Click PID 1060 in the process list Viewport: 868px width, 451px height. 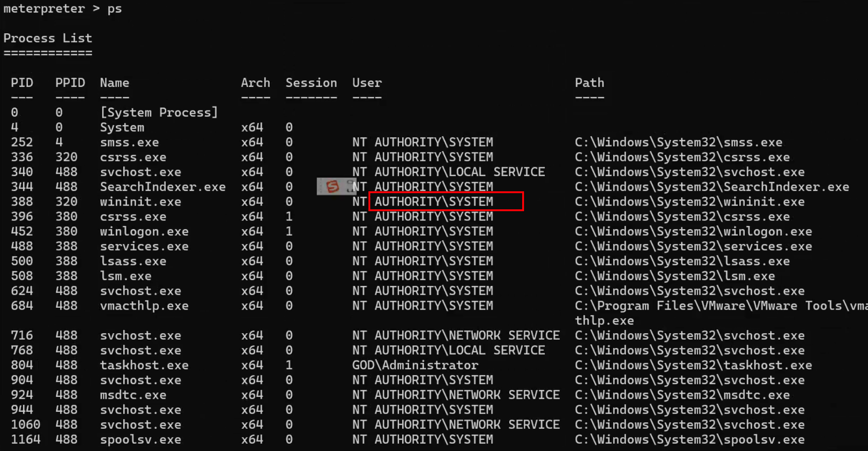[25, 425]
